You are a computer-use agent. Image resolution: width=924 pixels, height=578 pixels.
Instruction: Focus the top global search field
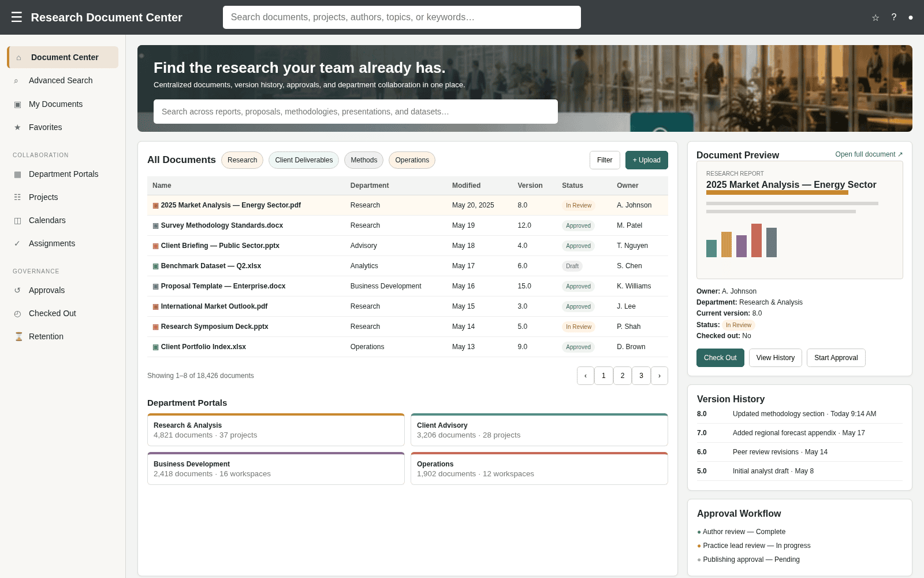pyautogui.click(x=402, y=17)
